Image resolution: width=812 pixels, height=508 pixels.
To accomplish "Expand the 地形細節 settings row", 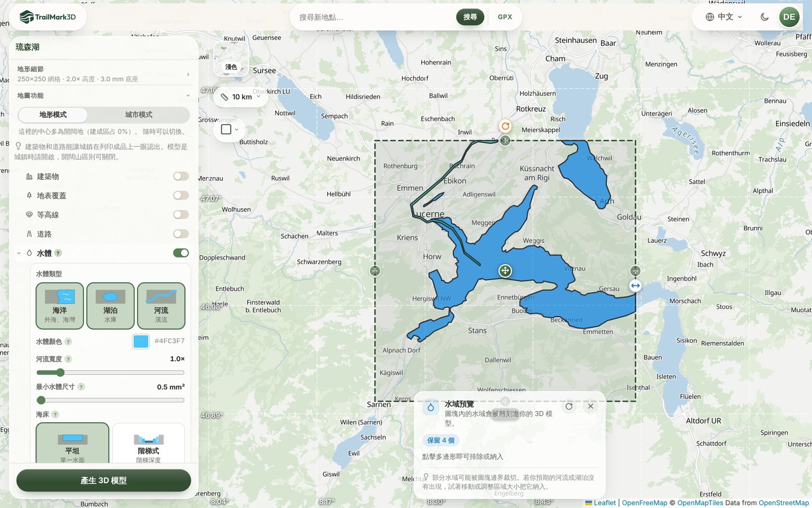I will (x=103, y=74).
